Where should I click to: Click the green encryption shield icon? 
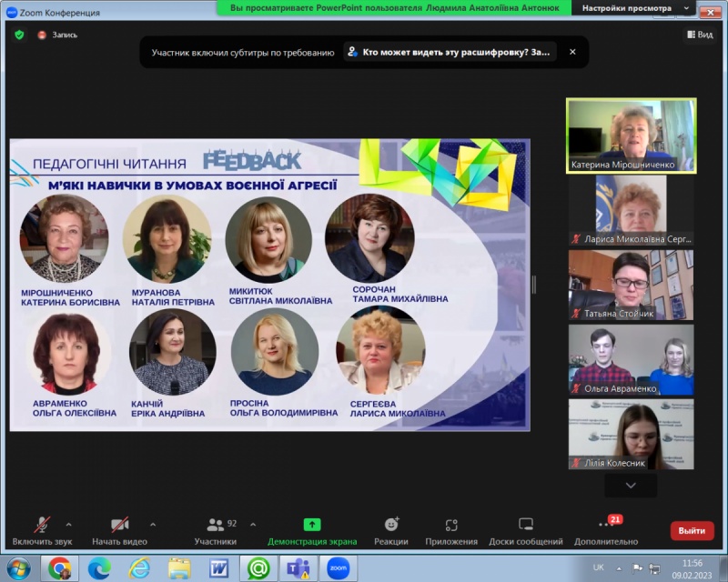point(19,35)
